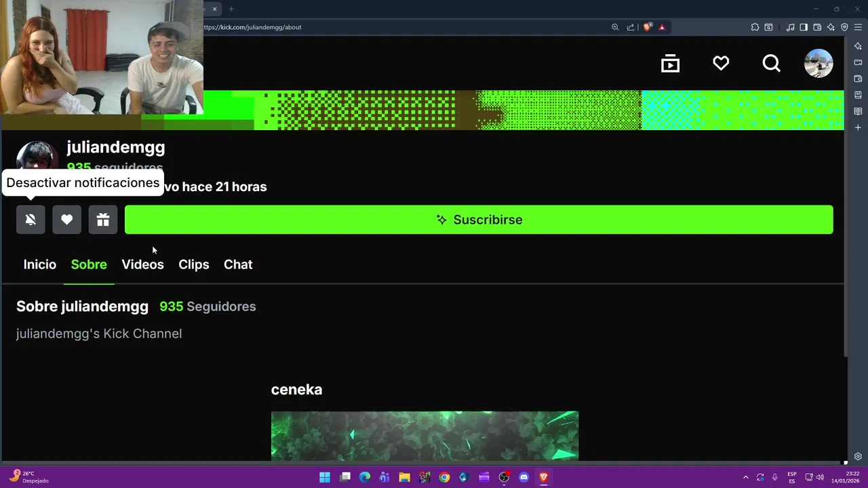
Task: Add sidebar item with plus icon
Action: tap(858, 127)
